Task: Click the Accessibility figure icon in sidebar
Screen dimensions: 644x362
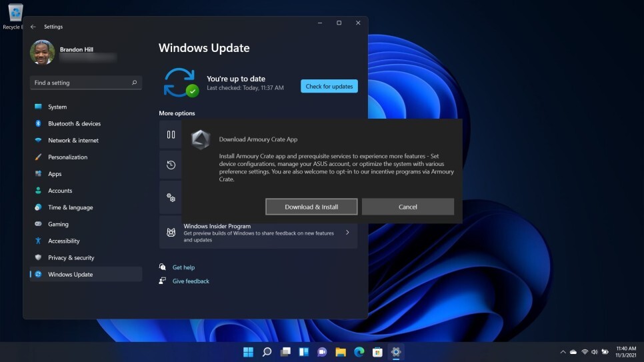Action: pyautogui.click(x=38, y=241)
